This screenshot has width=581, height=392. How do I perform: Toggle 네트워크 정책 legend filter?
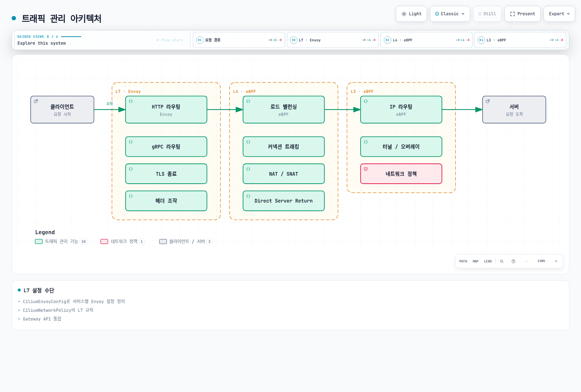point(122,242)
